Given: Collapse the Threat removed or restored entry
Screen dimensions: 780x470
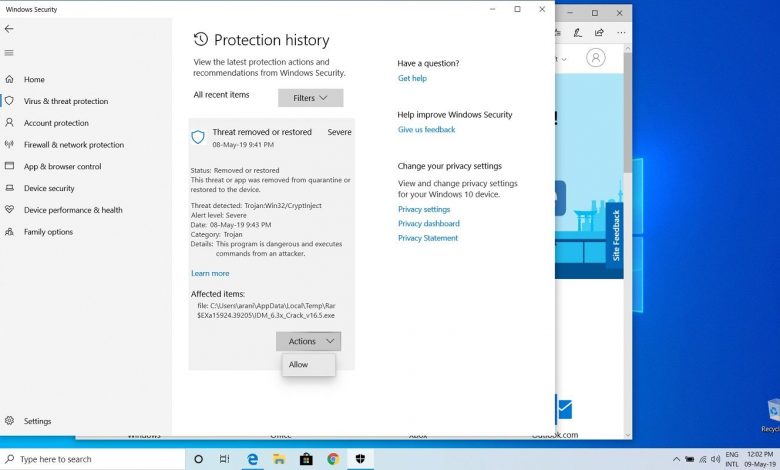Looking at the screenshot, I should point(272,138).
